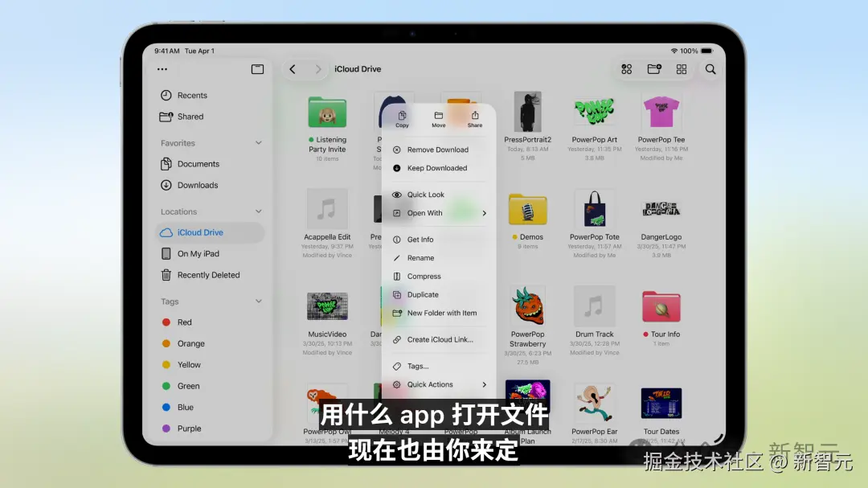
Task: Choose Compress from the menu
Action: pos(439,277)
